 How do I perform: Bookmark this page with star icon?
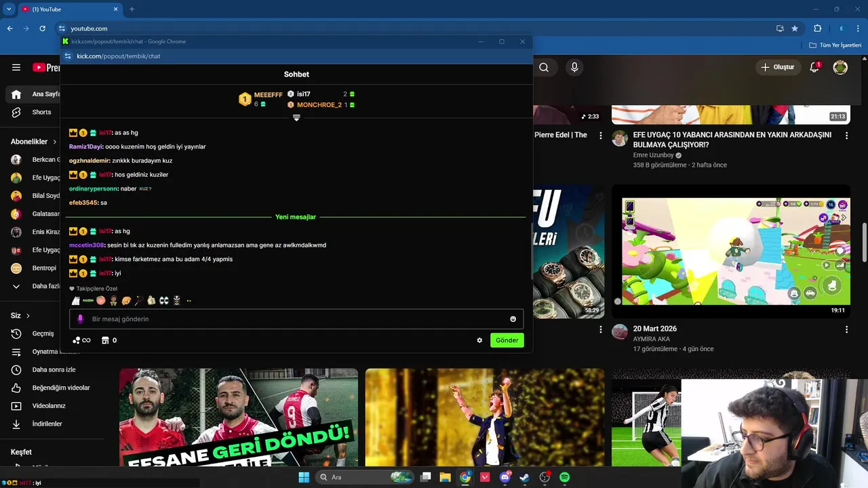tap(795, 28)
